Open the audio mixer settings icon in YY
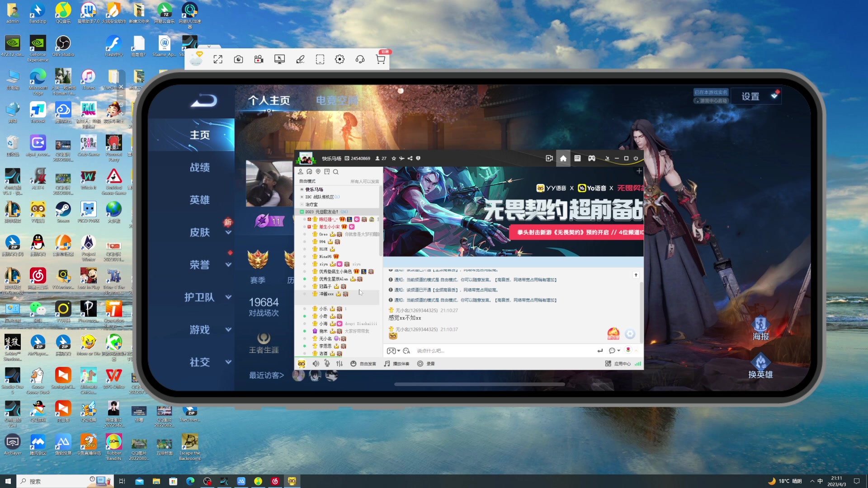 [x=340, y=364]
